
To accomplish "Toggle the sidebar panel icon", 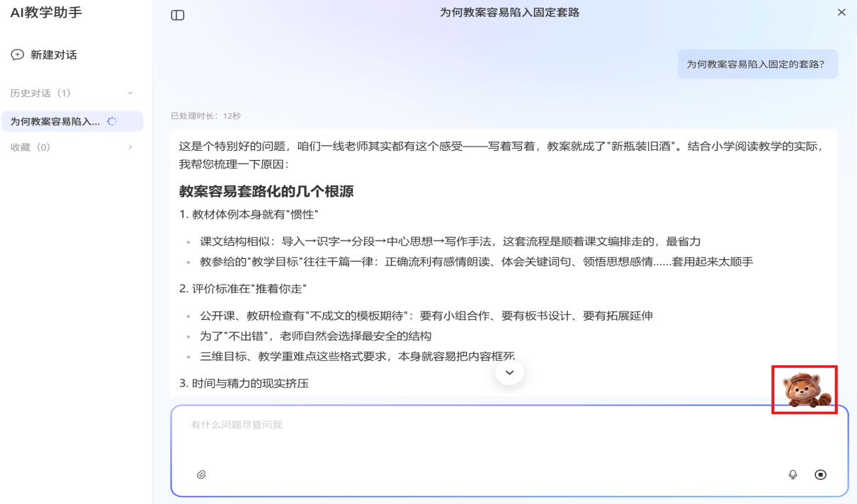I will click(x=178, y=15).
